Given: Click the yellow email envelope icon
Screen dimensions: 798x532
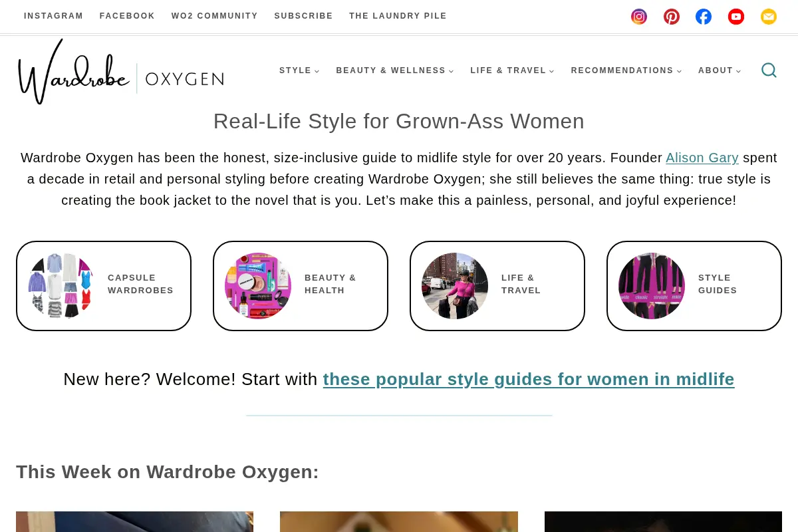Looking at the screenshot, I should tap(769, 17).
